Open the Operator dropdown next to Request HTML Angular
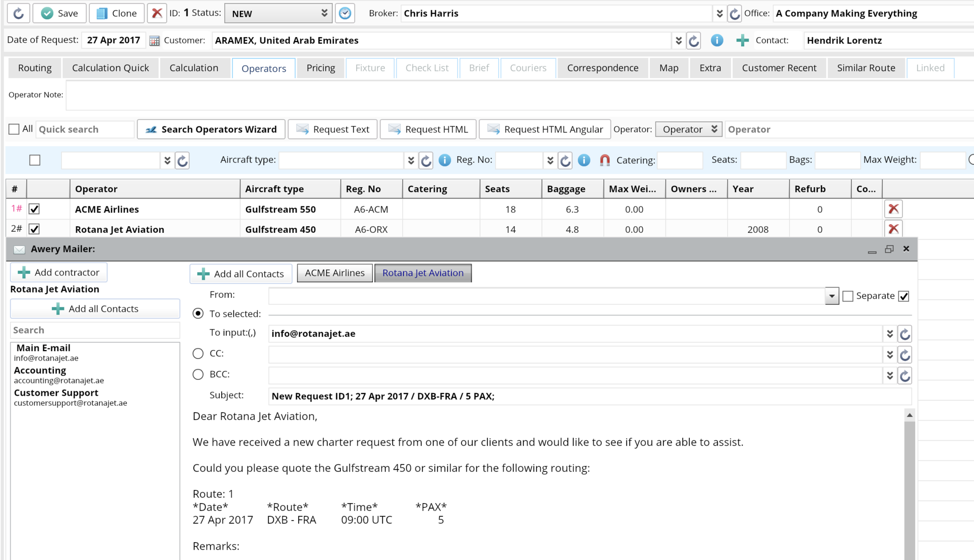The image size is (974, 560). click(x=688, y=129)
